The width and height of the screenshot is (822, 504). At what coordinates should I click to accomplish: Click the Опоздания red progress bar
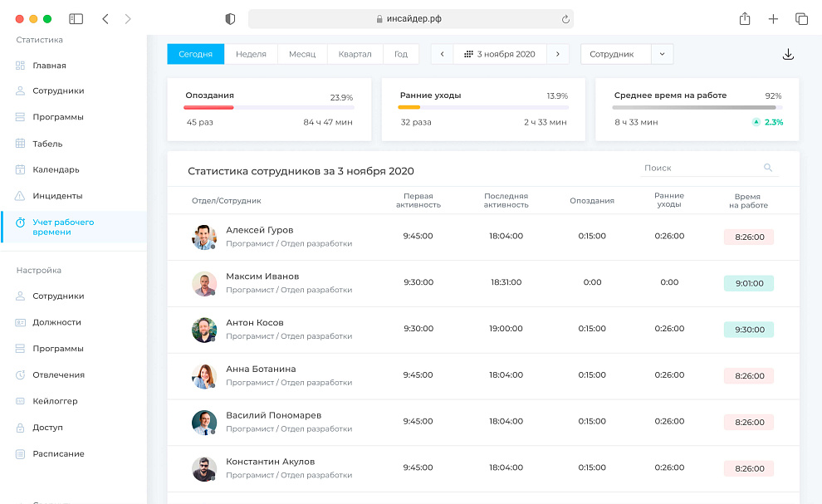209,107
